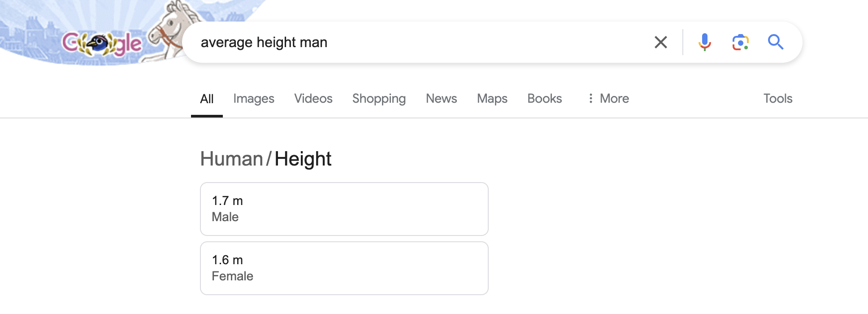Switch to the Images tab
The height and width of the screenshot is (314, 868).
pyautogui.click(x=253, y=99)
